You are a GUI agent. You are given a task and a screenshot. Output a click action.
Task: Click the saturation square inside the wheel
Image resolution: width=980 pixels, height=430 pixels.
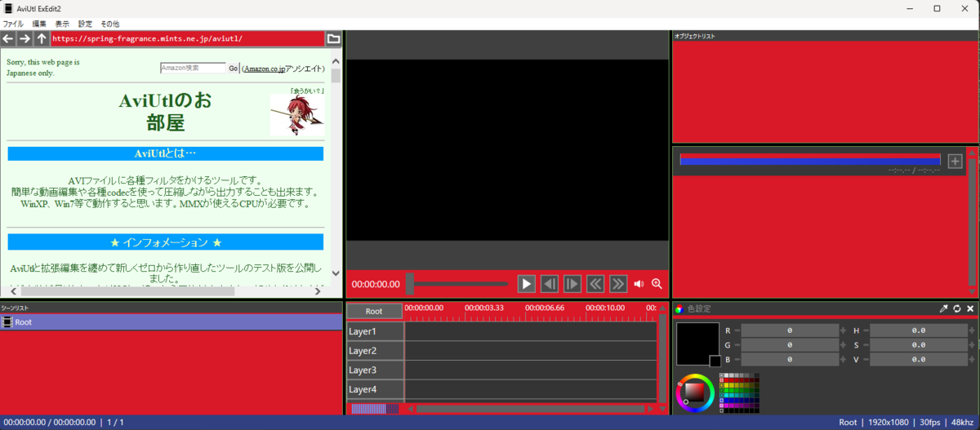coord(696,393)
